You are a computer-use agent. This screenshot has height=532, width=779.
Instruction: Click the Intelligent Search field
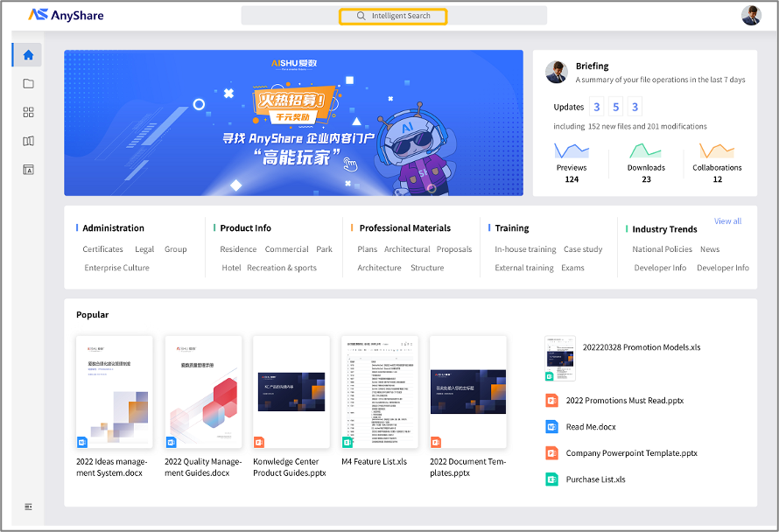[393, 16]
